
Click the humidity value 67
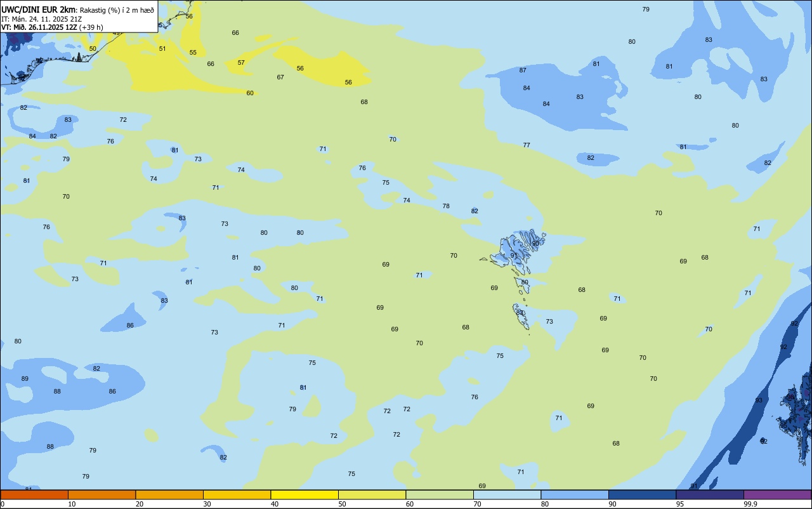280,77
